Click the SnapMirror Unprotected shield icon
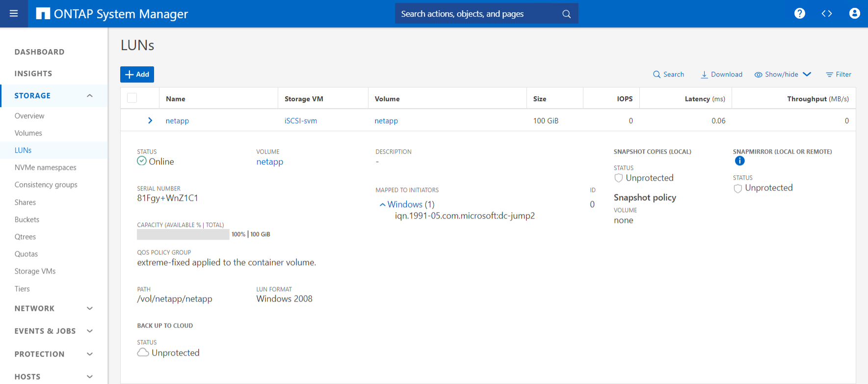This screenshot has height=384, width=868. [x=737, y=188]
